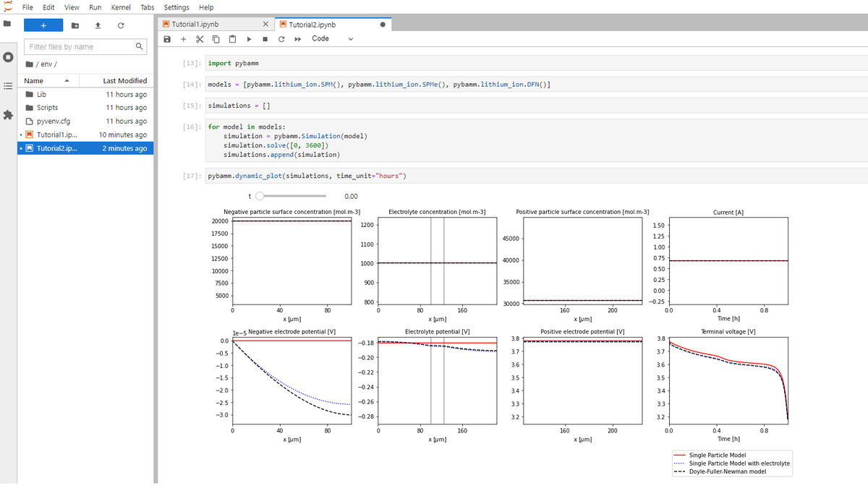The image size is (868, 491).
Task: Run the selected cell
Action: pyautogui.click(x=249, y=39)
